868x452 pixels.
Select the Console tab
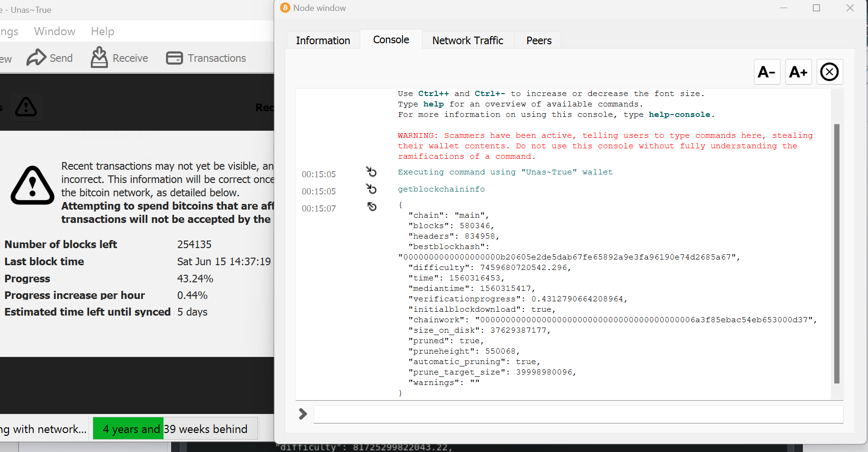pos(391,39)
